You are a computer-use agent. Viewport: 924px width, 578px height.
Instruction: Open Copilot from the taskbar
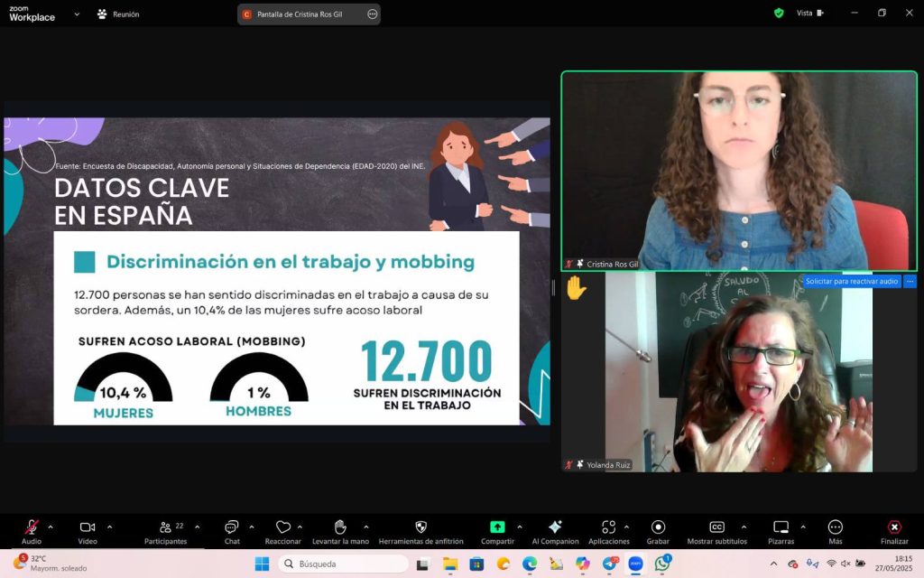(x=582, y=564)
